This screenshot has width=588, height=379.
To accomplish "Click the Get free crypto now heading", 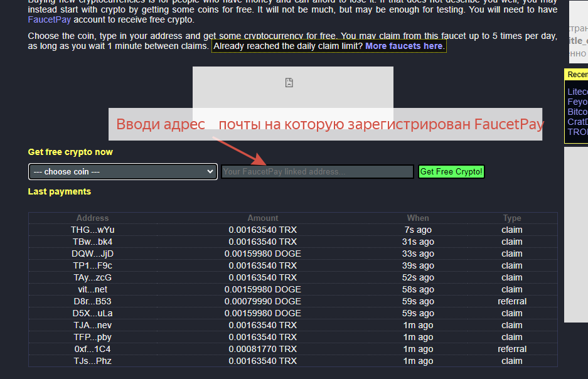I will pos(70,152).
